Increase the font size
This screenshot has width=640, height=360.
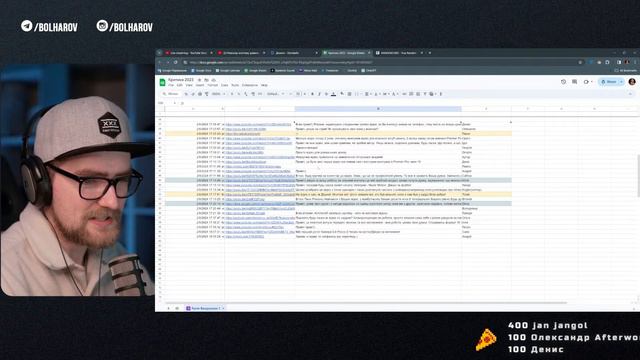coord(304,94)
